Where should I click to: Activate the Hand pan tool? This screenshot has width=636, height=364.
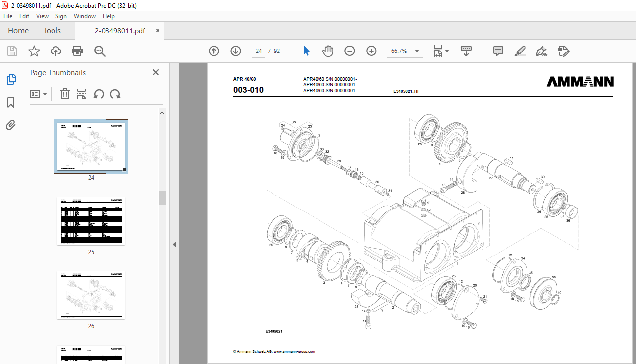pos(328,51)
